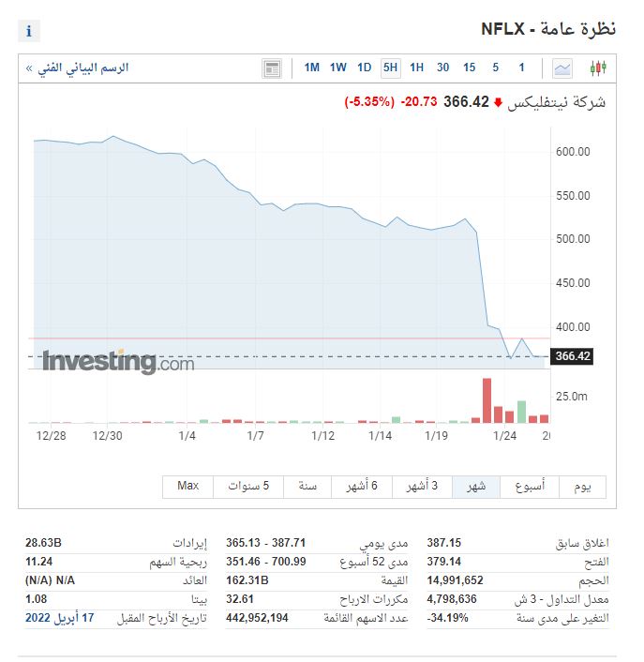Choose the 1H interval
Image resolution: width=644 pixels, height=662 pixels.
(x=416, y=68)
